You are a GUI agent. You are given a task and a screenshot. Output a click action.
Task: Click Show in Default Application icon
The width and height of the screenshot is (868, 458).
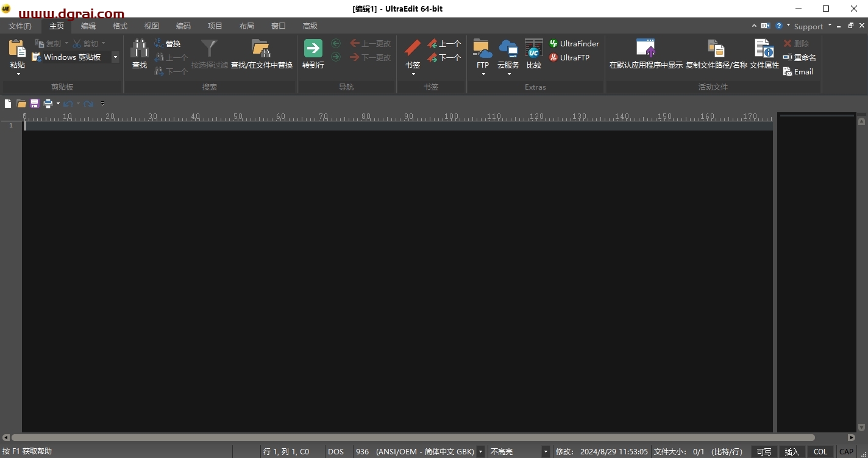(646, 49)
